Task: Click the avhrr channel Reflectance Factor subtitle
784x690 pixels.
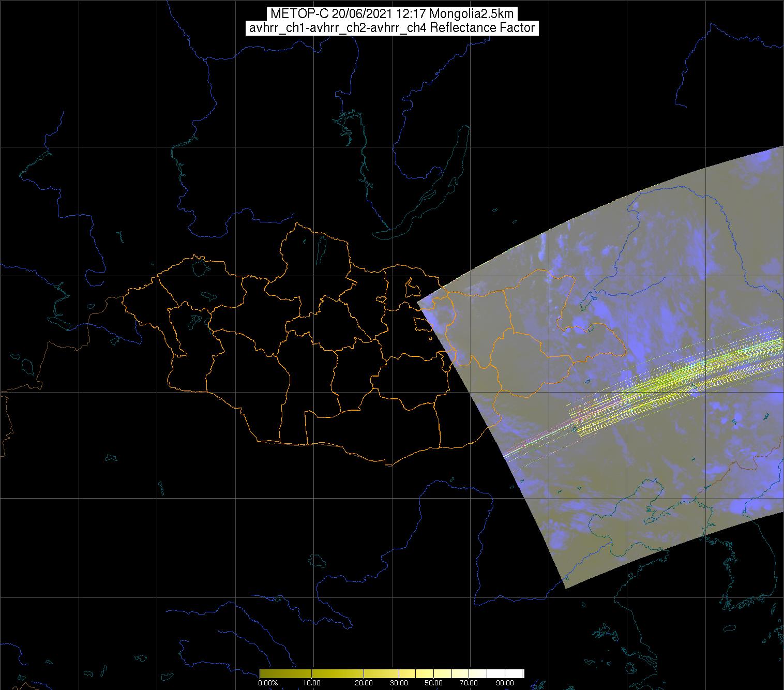Action: 391,28
